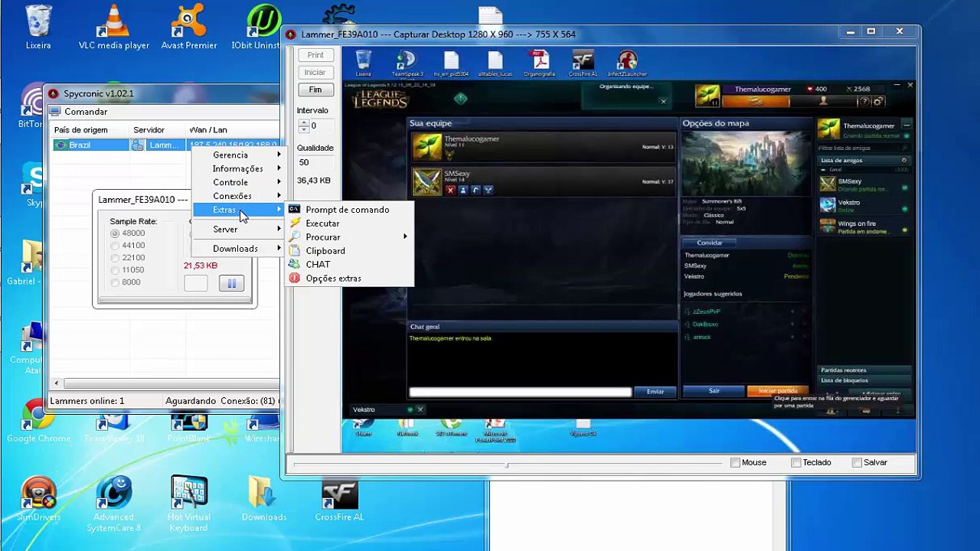Viewport: 980px width, 551px height.
Task: Enable the Teclado checkbox
Action: click(x=796, y=462)
